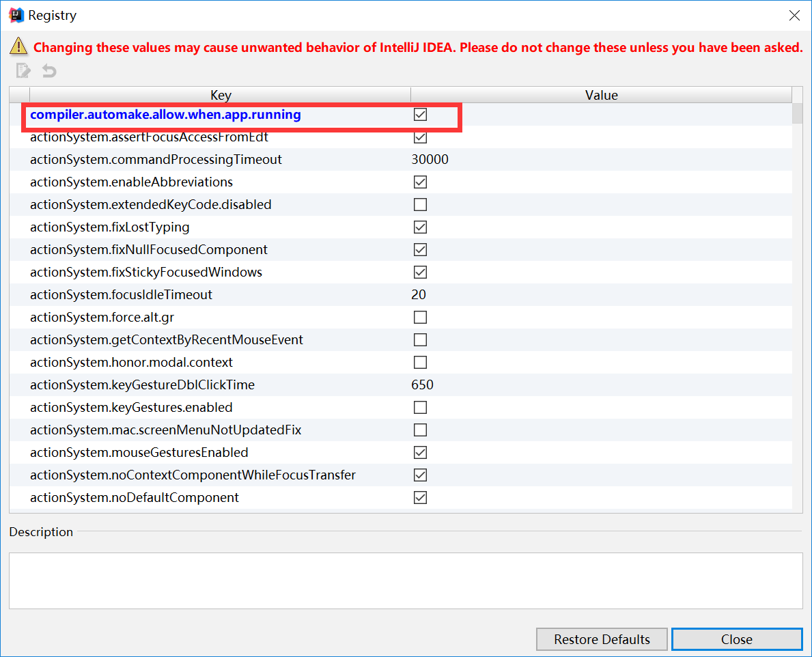812x657 pixels.
Task: Select the actionSystem.mouseGesturesEnabled key name
Action: pyautogui.click(x=139, y=453)
